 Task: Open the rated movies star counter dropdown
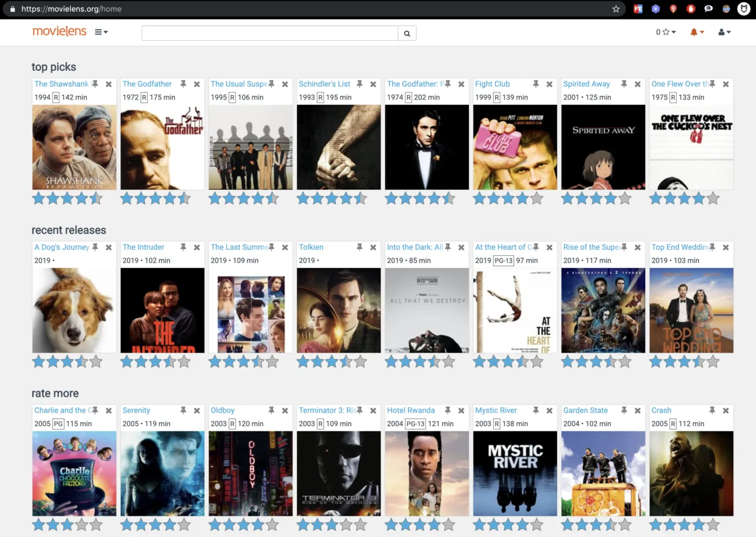(x=666, y=32)
